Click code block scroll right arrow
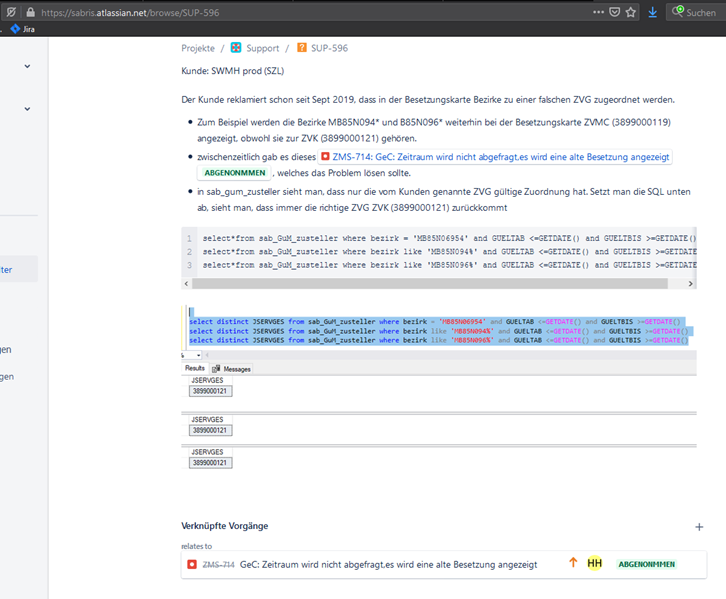 coord(690,283)
